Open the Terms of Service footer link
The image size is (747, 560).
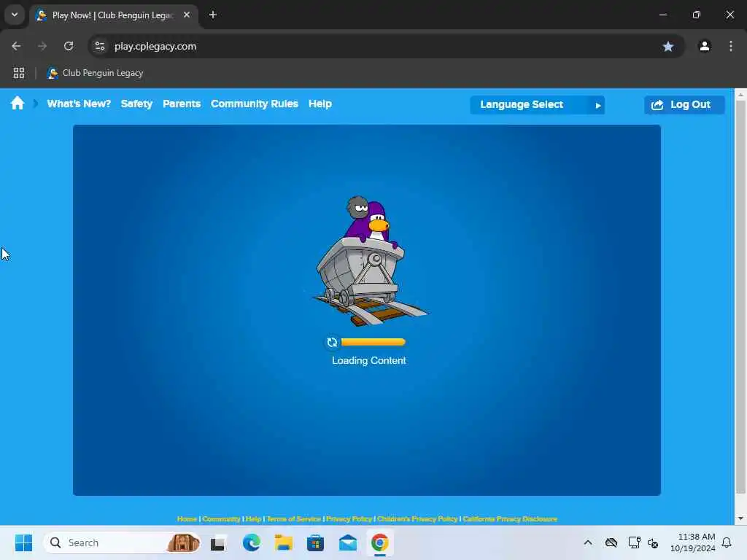coord(294,518)
